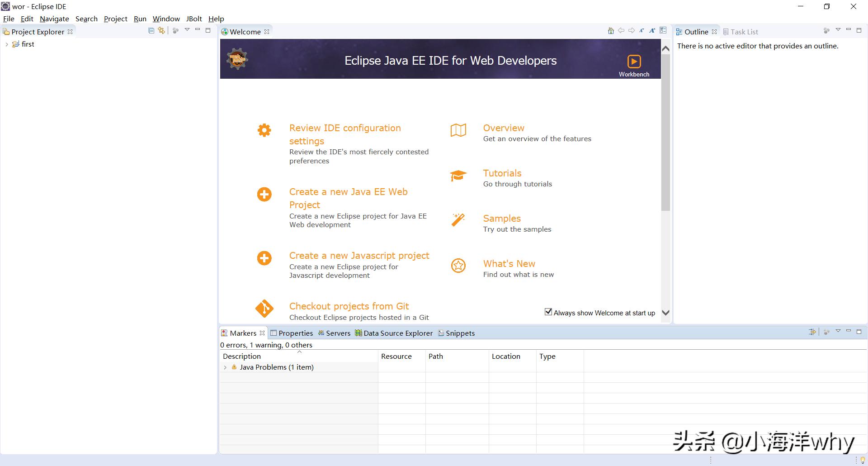Expand Java Problems in Markers view

pos(226,367)
